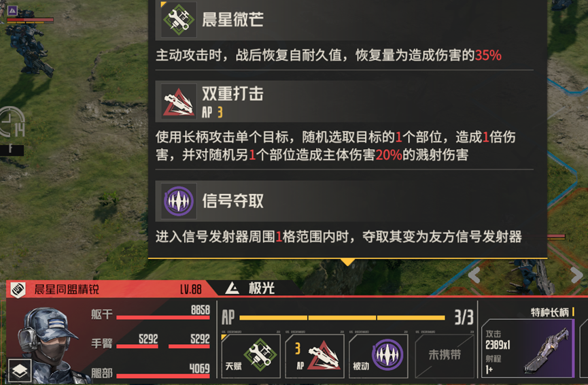The height and width of the screenshot is (385, 588).
Task: Click the 双重打击 red triangle skill icon
Action: pos(179,101)
